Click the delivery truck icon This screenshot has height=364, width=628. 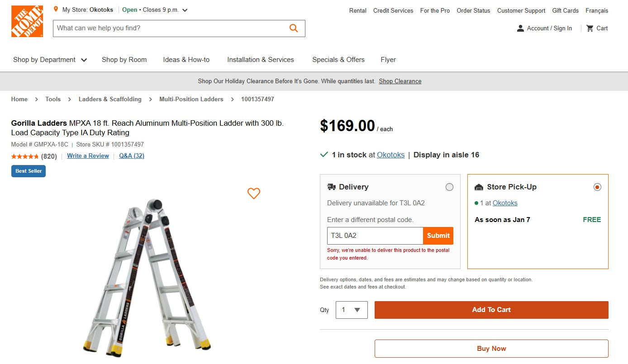click(332, 187)
